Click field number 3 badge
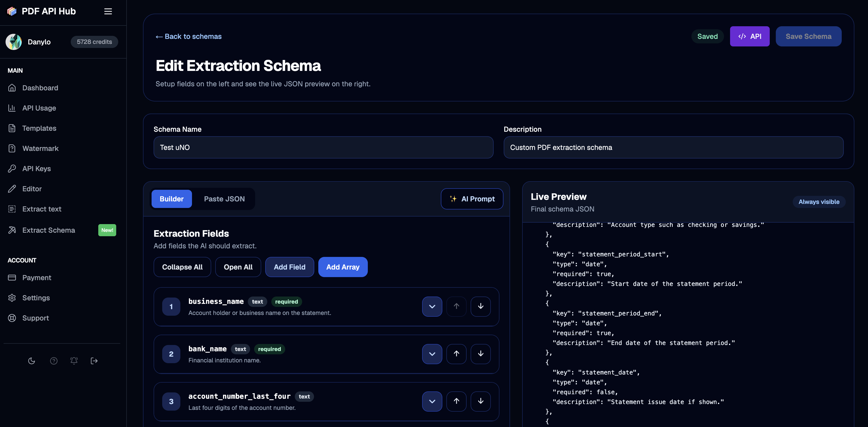 click(171, 402)
